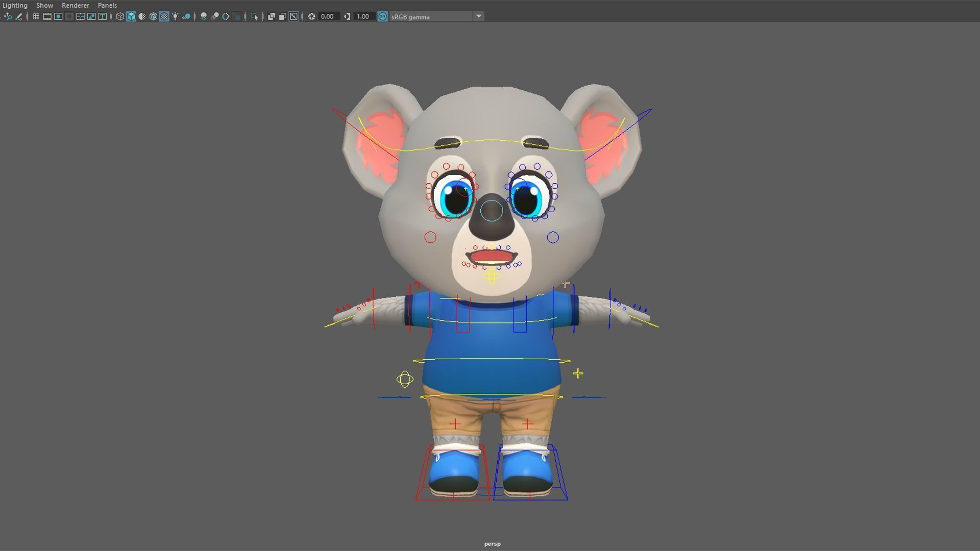Click the gamma value field 1.00

tap(363, 16)
